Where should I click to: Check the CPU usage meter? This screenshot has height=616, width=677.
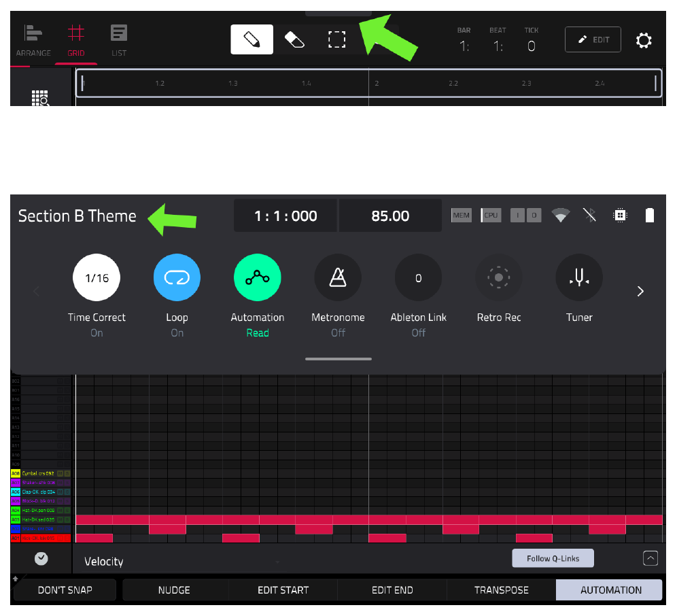(491, 215)
